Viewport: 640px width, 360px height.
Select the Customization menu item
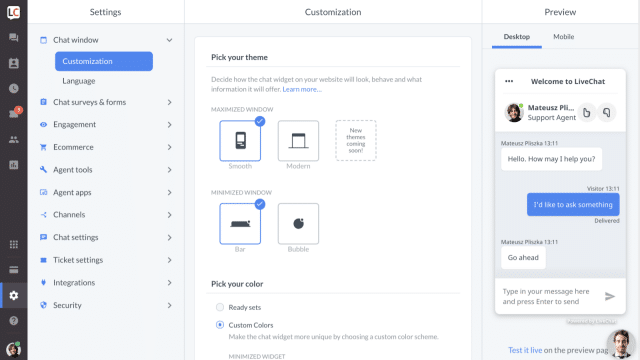pos(104,61)
